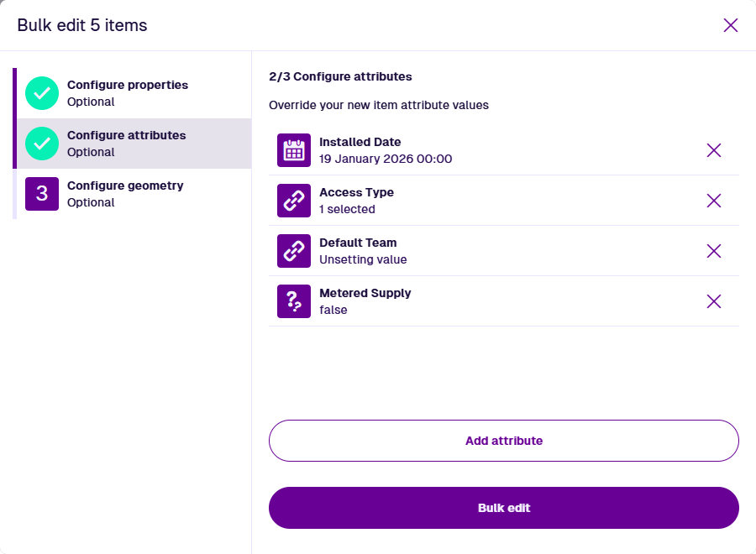Go to the Configure properties step label

128,85
